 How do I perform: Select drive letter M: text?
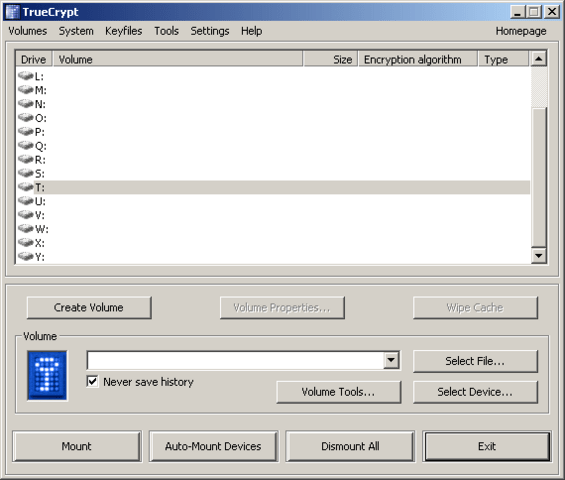click(40, 90)
